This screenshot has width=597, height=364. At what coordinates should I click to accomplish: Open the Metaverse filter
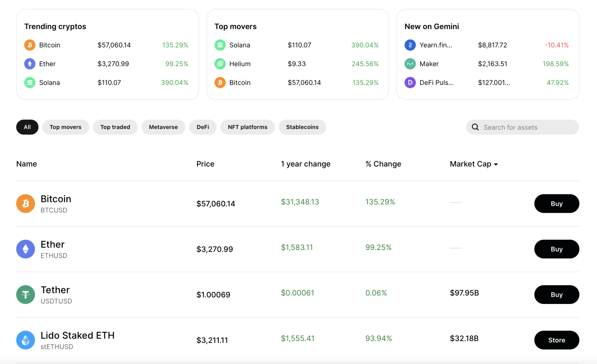(x=163, y=127)
